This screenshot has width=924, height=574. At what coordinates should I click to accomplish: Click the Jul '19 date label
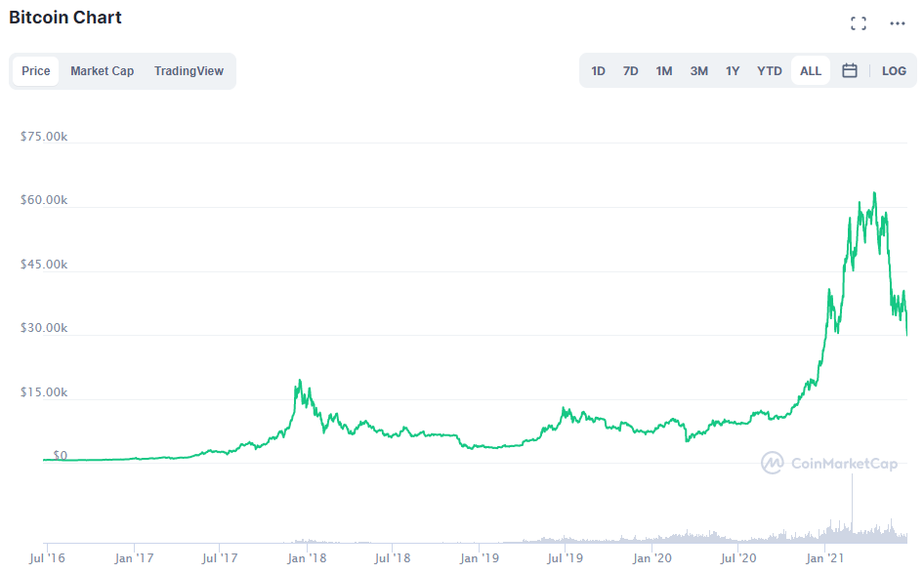click(x=565, y=558)
